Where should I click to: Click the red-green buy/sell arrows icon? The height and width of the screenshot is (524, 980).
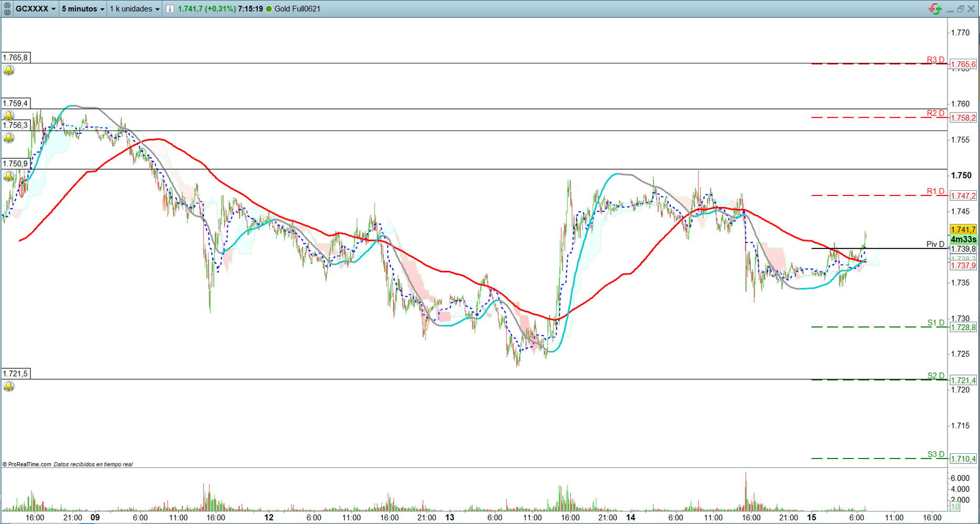(x=935, y=9)
